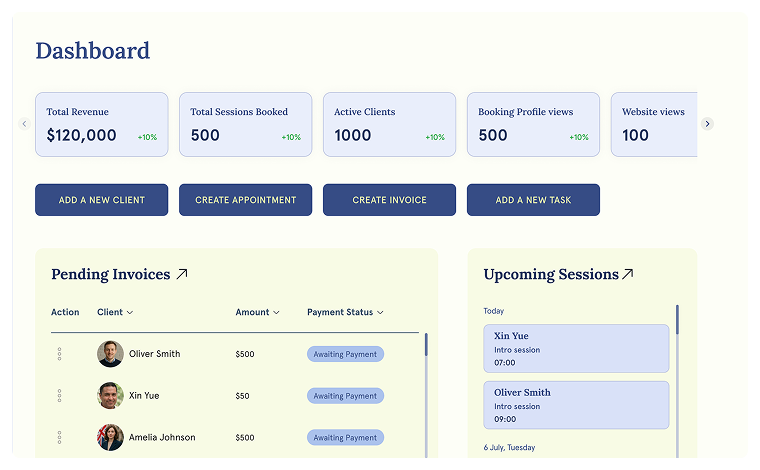This screenshot has width=760, height=470.
Task: Open action menu for Amelia Johnson invoice
Action: point(59,438)
